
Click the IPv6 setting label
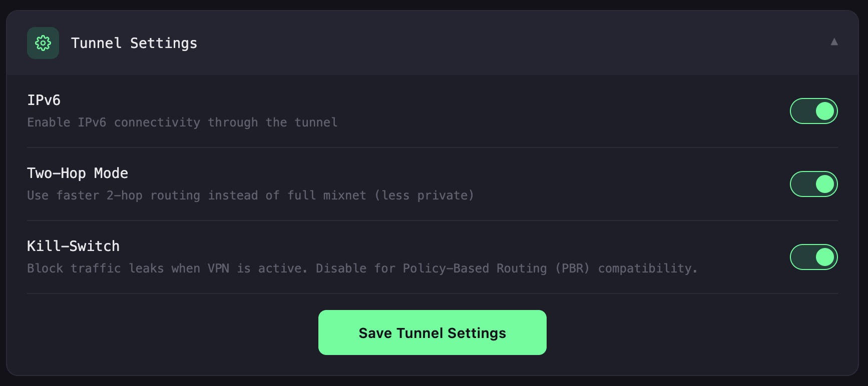pos(44,100)
